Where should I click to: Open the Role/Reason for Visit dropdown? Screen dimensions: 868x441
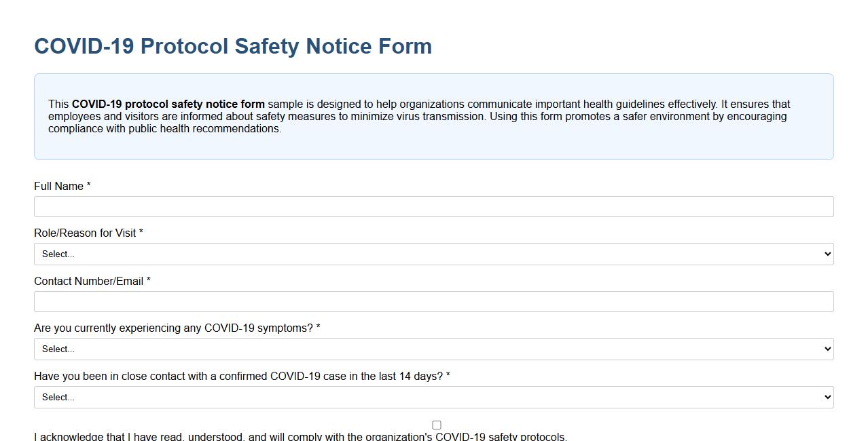pyautogui.click(x=433, y=254)
